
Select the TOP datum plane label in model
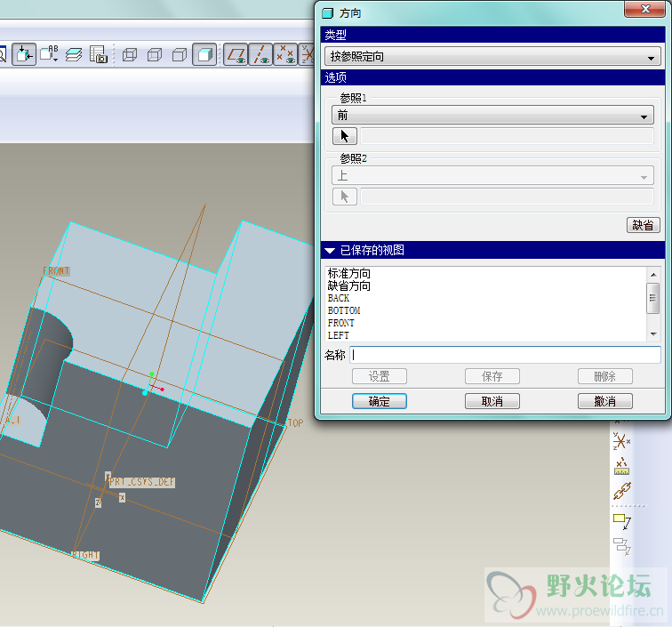[x=295, y=422]
